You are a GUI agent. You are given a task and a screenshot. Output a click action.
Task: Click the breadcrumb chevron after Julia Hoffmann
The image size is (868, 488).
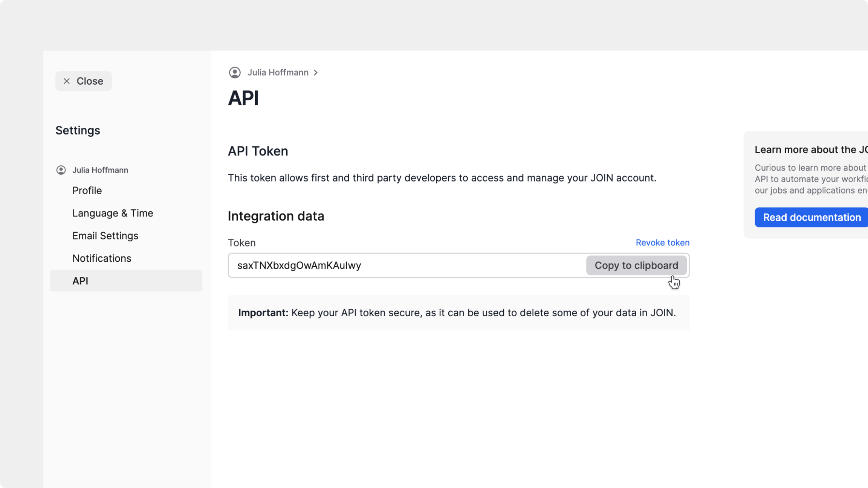click(316, 73)
